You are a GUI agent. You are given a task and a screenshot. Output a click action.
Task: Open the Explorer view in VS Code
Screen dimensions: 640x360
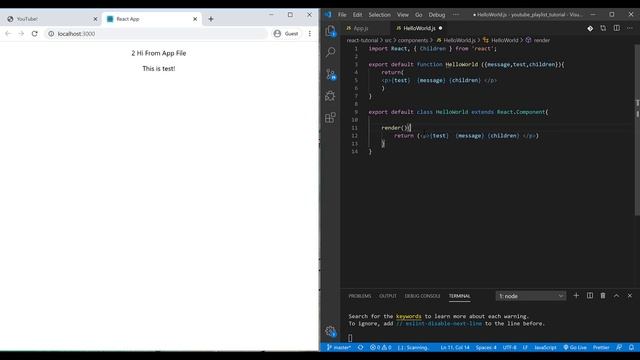pos(331,31)
